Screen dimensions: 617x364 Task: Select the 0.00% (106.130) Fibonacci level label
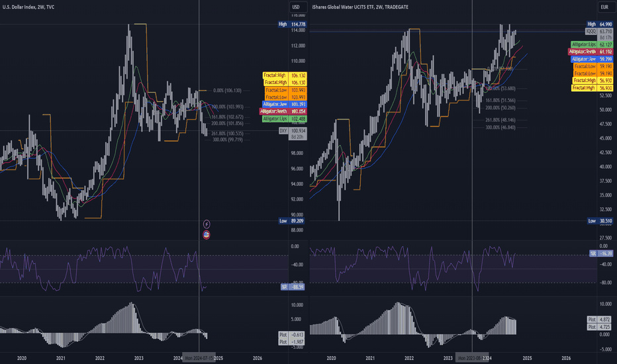point(228,91)
